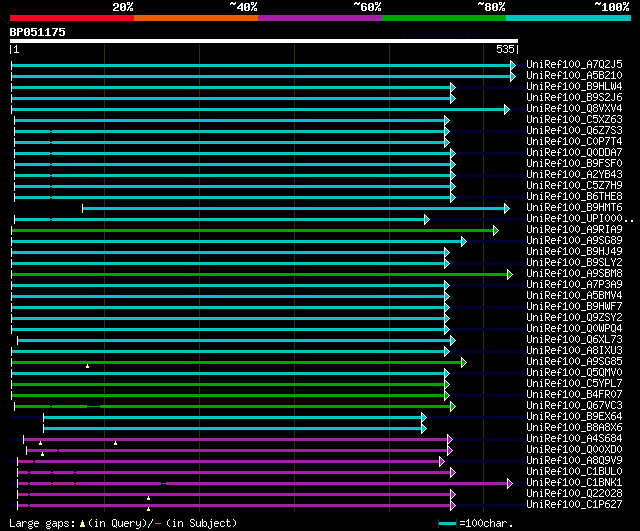The image size is (640, 531).
Task: Select the UniRef100_A9SG89 label
Action: click(574, 241)
